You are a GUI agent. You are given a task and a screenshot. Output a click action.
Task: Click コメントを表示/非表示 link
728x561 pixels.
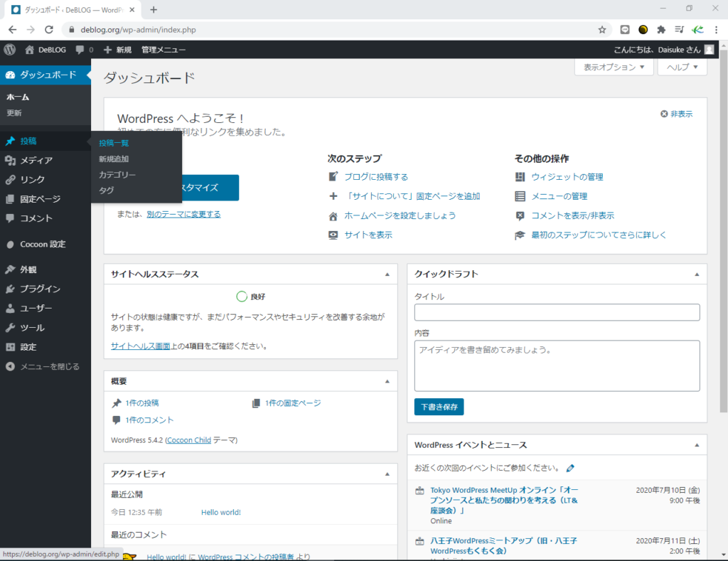(x=572, y=216)
